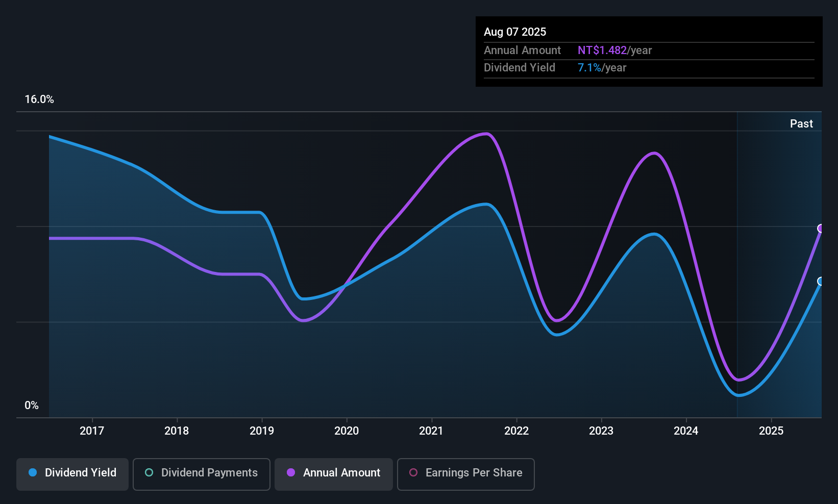Switch to the Past section label
The image size is (838, 504).
click(x=801, y=123)
